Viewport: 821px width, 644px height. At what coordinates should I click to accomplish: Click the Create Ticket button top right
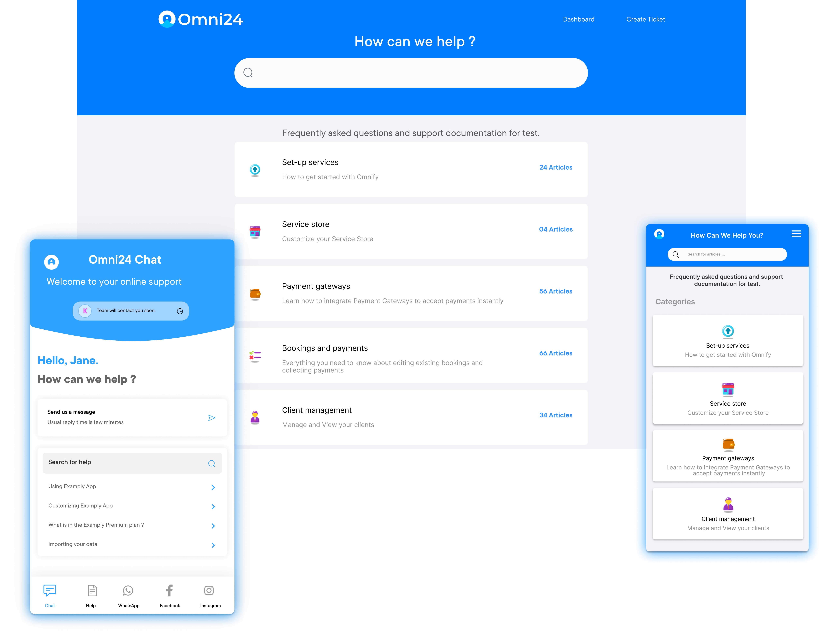[x=645, y=19]
